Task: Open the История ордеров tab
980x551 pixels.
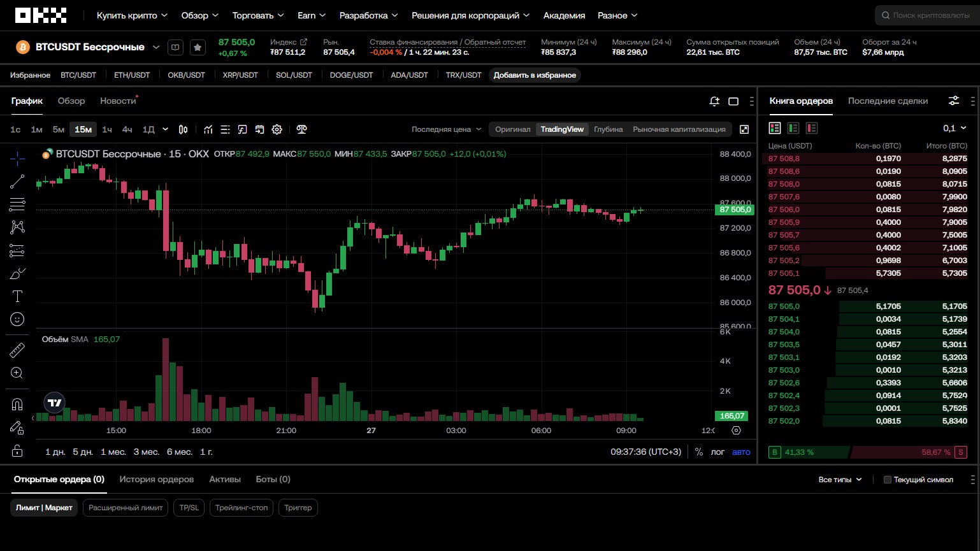Action: coord(156,479)
